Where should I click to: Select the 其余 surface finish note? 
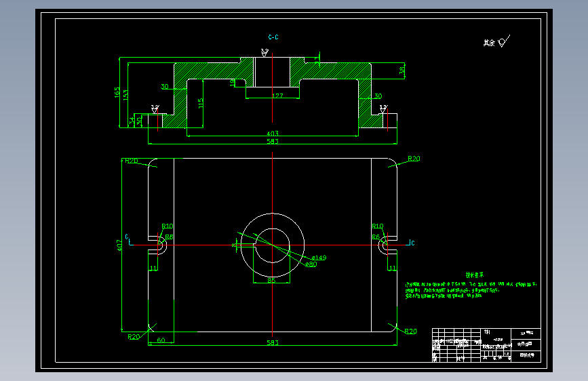pos(489,43)
